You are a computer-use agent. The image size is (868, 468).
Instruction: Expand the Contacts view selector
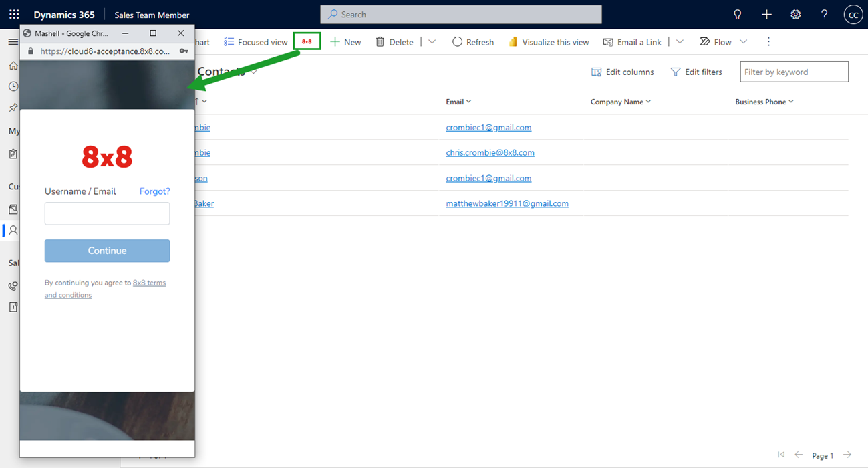click(x=254, y=72)
